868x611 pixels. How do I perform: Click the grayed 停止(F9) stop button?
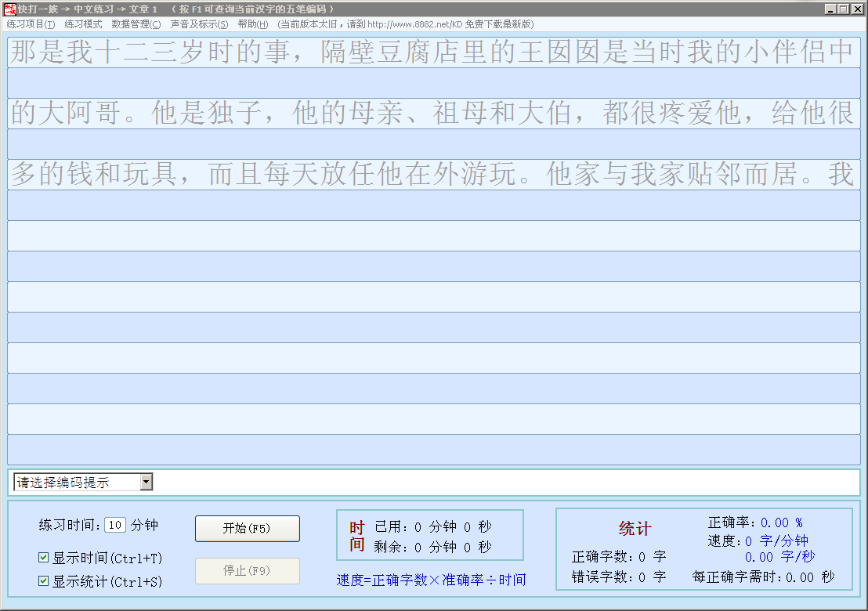[248, 571]
